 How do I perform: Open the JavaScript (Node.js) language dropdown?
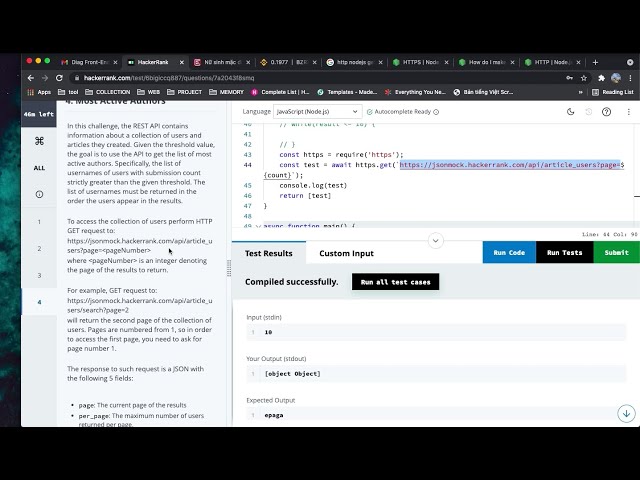pos(317,111)
